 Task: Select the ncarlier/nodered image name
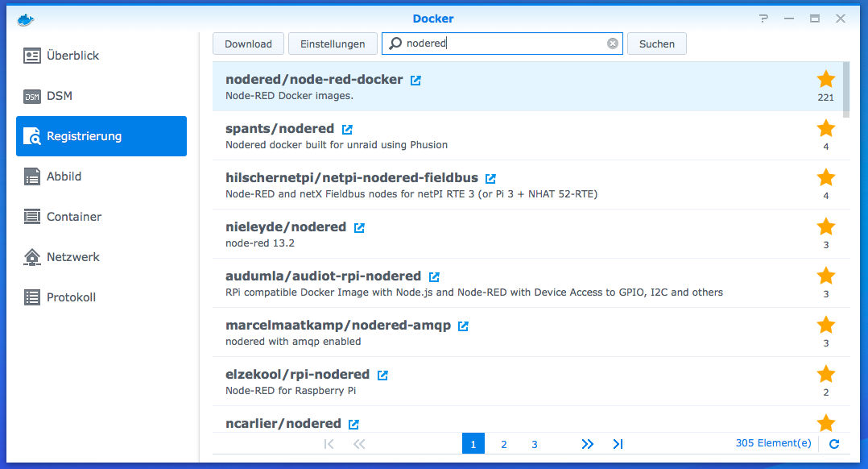pos(283,424)
